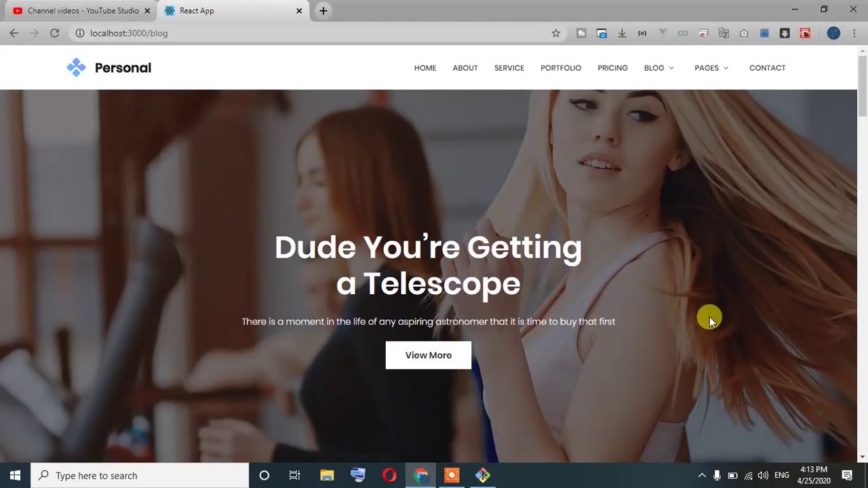Expand the PAGES dropdown menu

pyautogui.click(x=711, y=68)
